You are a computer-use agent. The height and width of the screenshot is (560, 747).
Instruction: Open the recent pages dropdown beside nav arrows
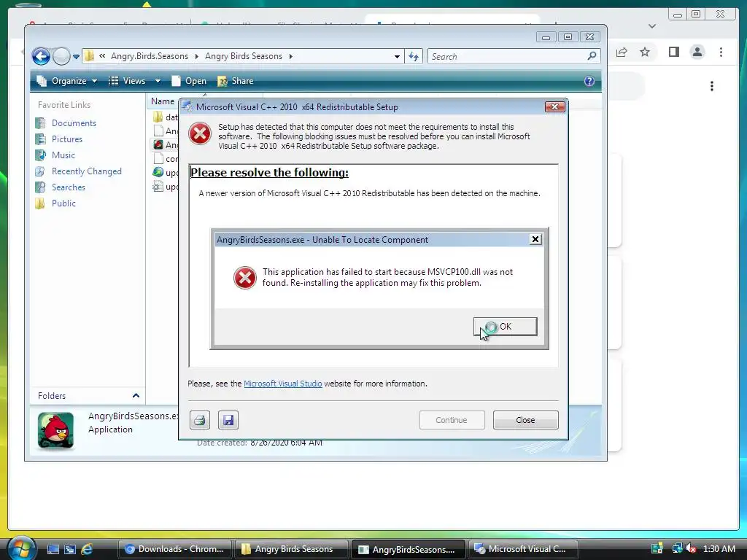pyautogui.click(x=76, y=57)
